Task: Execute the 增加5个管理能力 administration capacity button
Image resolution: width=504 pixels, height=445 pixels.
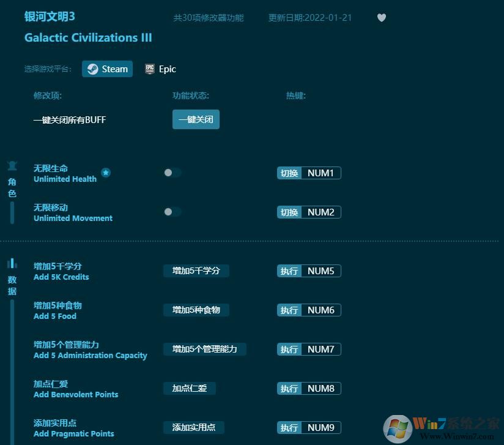Action: tap(205, 349)
